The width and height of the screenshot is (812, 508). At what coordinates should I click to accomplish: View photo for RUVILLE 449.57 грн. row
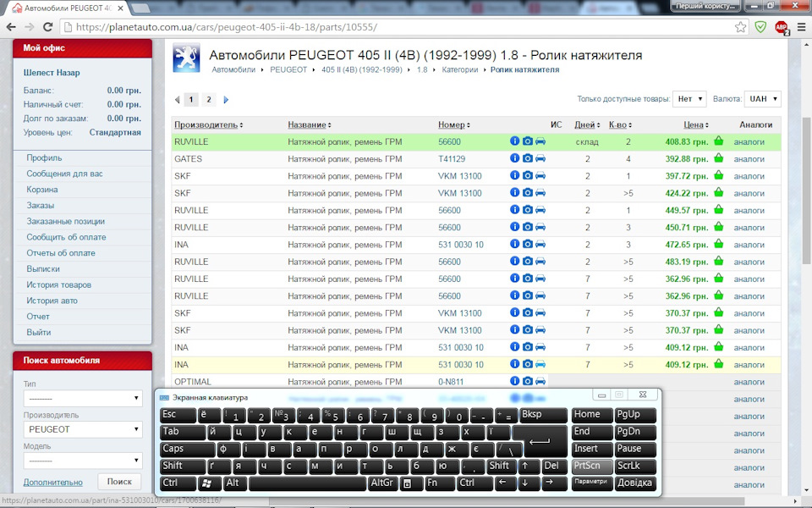click(x=527, y=209)
